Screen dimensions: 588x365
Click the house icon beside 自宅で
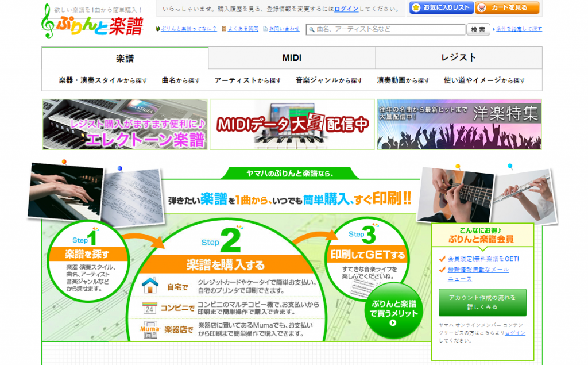pyautogui.click(x=150, y=285)
